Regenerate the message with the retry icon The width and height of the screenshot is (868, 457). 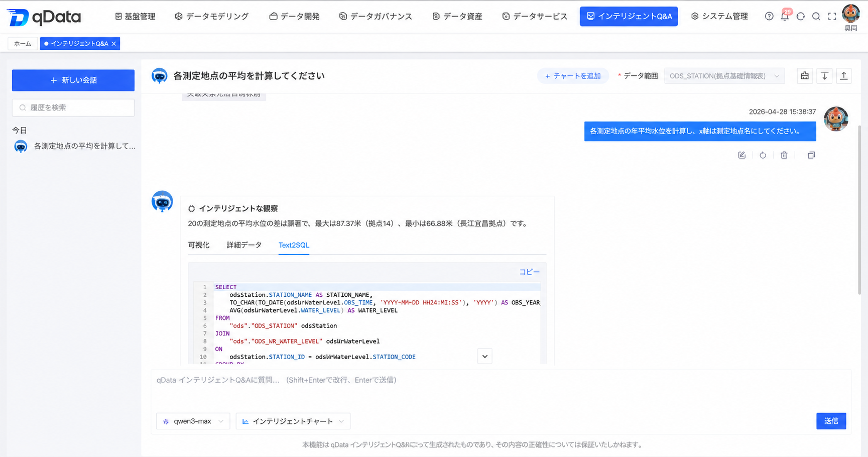[x=763, y=155]
